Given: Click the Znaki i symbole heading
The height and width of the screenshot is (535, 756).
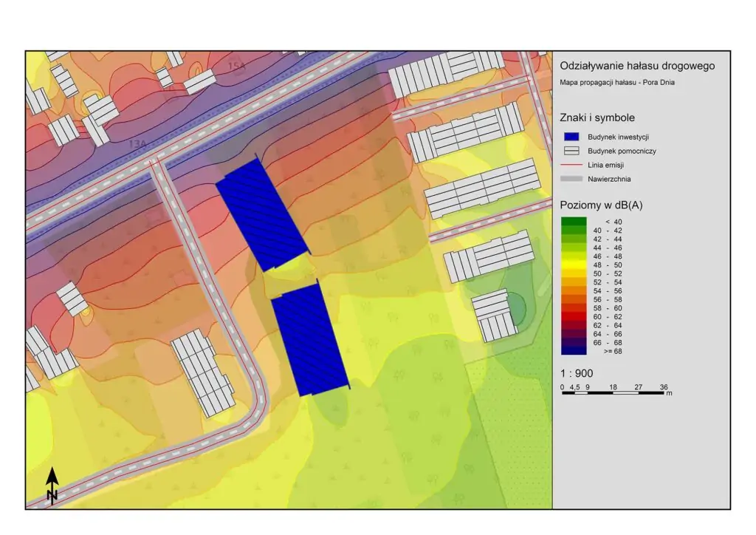Looking at the screenshot, I should [x=597, y=117].
